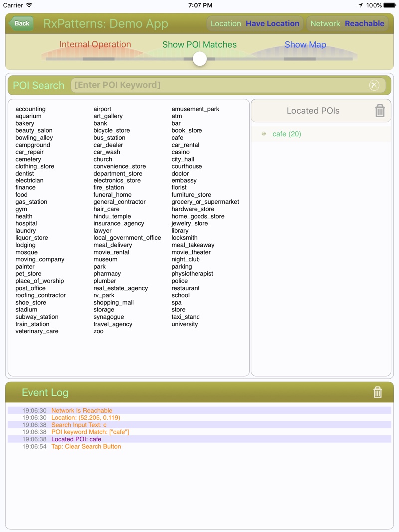
Task: Focus the Enter POI Keyword field
Action: (x=228, y=85)
